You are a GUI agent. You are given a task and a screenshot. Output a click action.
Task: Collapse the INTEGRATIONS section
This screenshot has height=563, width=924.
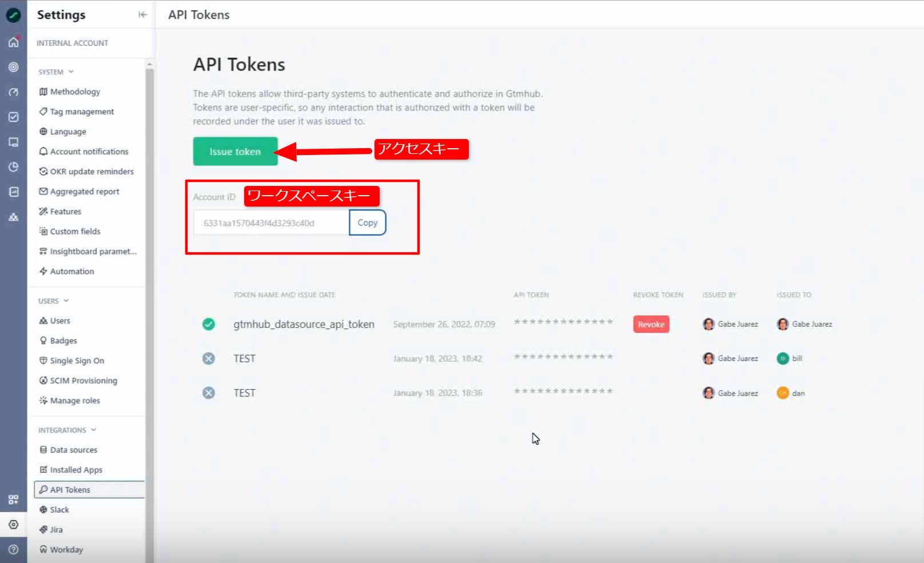[67, 430]
